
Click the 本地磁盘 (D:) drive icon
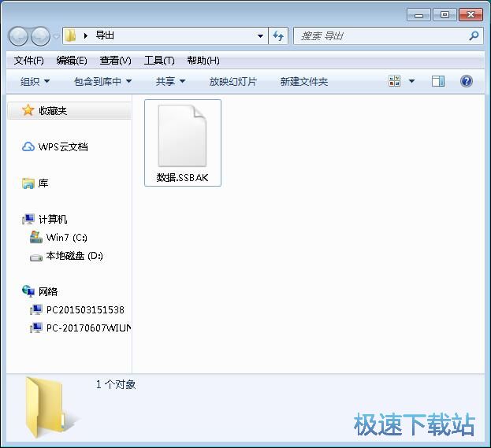tap(36, 257)
